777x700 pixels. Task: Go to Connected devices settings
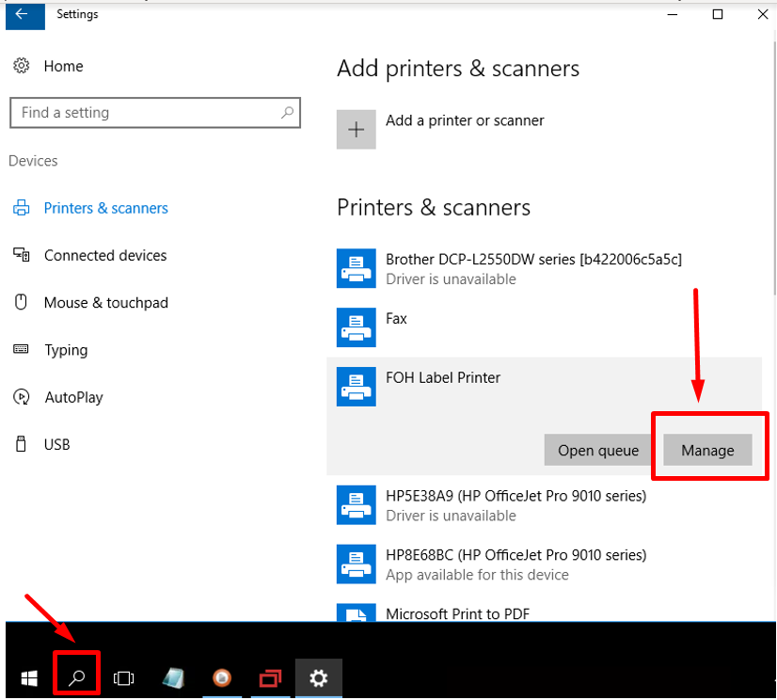(x=104, y=255)
